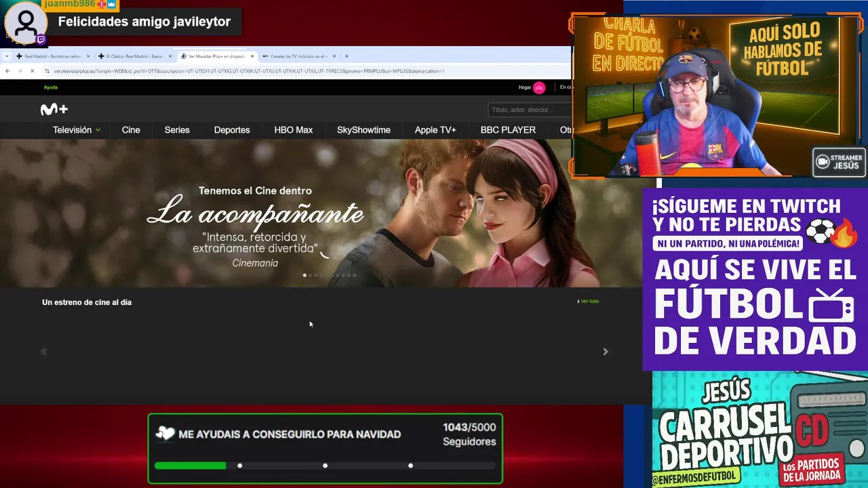Switch to 'Canales de TV incluidos' tab

298,56
